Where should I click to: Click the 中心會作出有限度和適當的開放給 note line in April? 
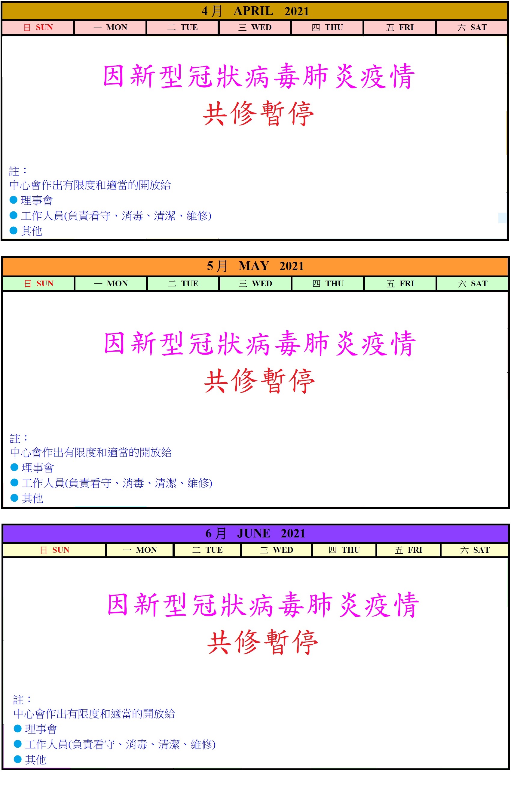point(90,185)
